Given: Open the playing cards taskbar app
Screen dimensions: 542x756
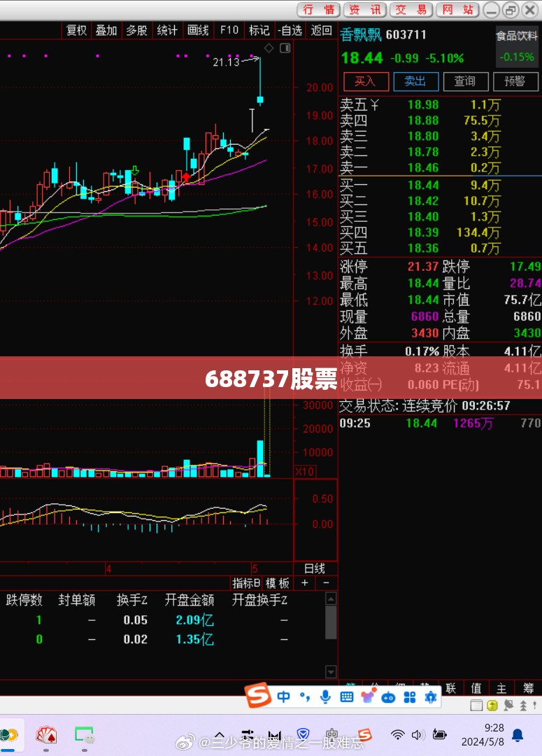Looking at the screenshot, I should click(46, 735).
